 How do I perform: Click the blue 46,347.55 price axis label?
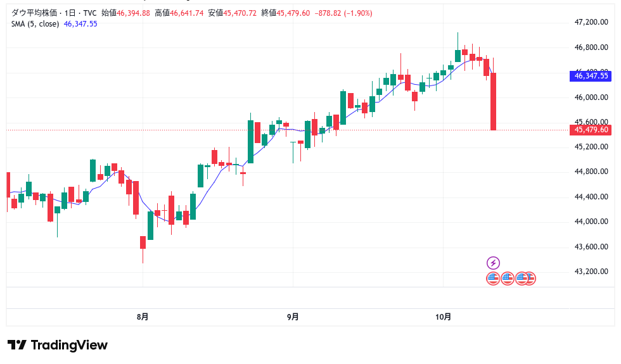[x=591, y=75]
